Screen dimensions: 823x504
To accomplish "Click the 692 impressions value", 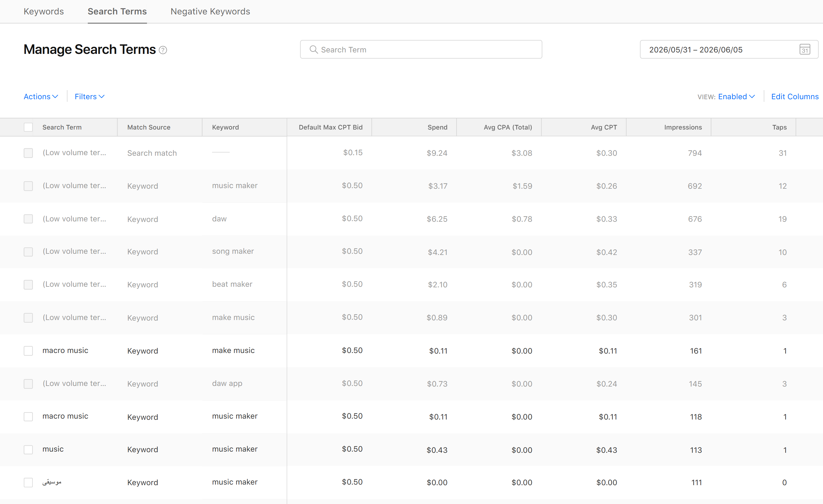I will click(x=695, y=186).
